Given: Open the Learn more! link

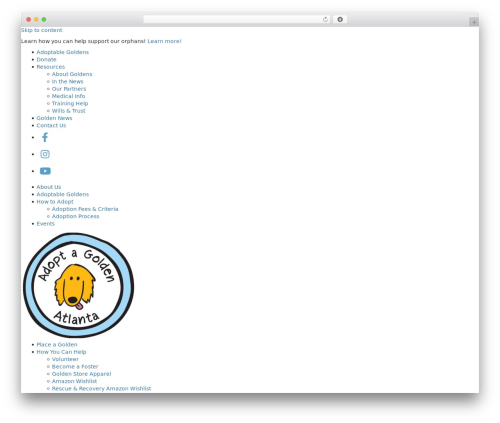Looking at the screenshot, I should pyautogui.click(x=164, y=41).
